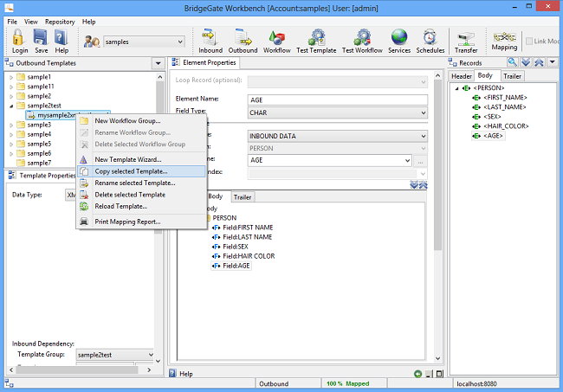Viewport: 563px width, 392px height.
Task: Choose Rename selected Template menu entry
Action: pos(141,183)
